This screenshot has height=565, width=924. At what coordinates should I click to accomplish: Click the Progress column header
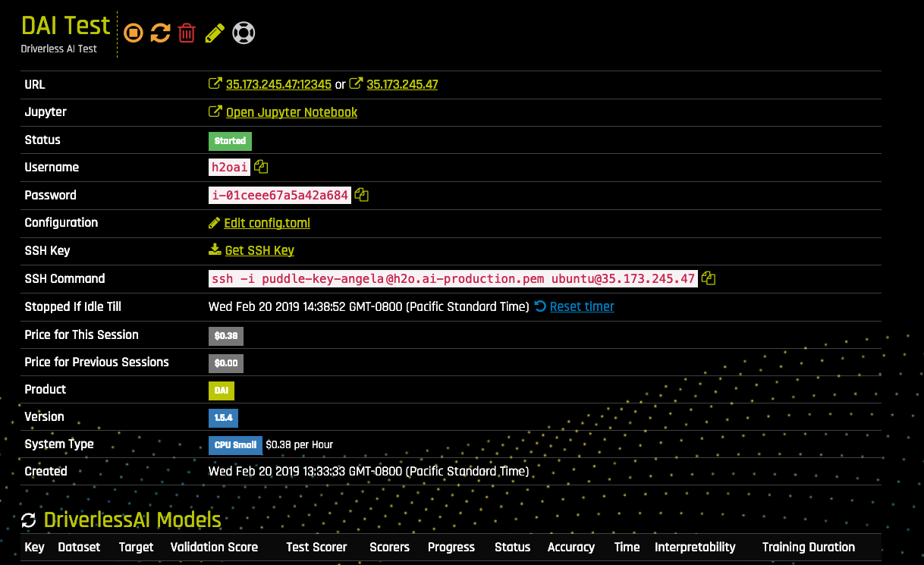(x=451, y=547)
